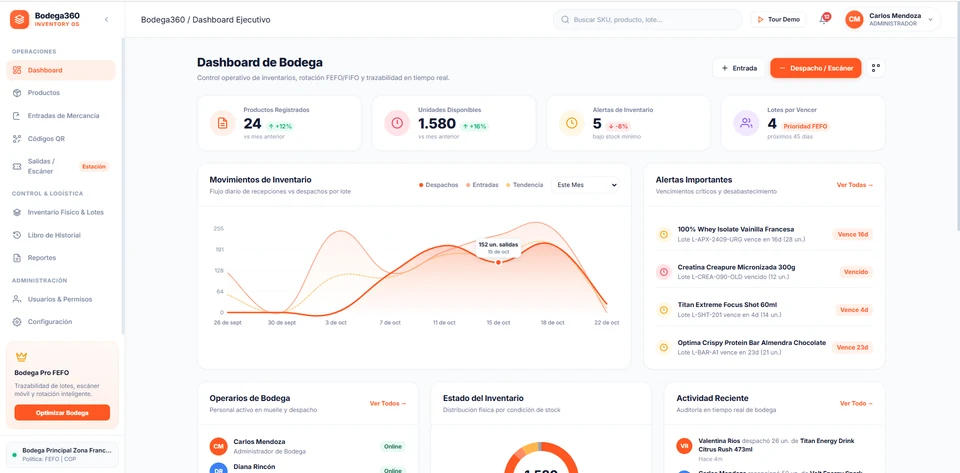The width and height of the screenshot is (960, 473).
Task: Click the 152 un. salidas tooltip
Action: pyautogui.click(x=498, y=247)
